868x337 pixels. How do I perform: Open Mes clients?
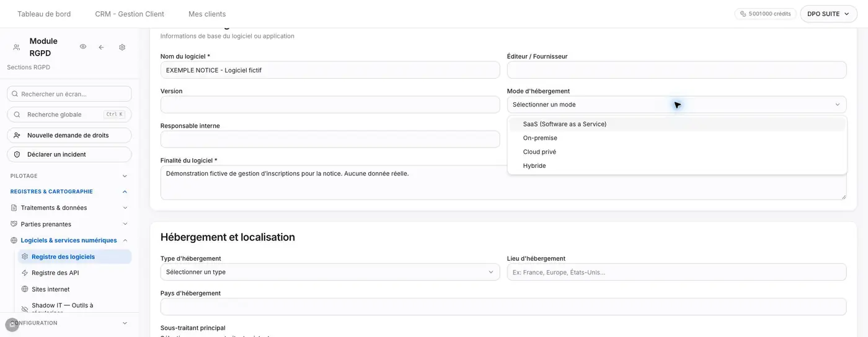[x=207, y=14]
